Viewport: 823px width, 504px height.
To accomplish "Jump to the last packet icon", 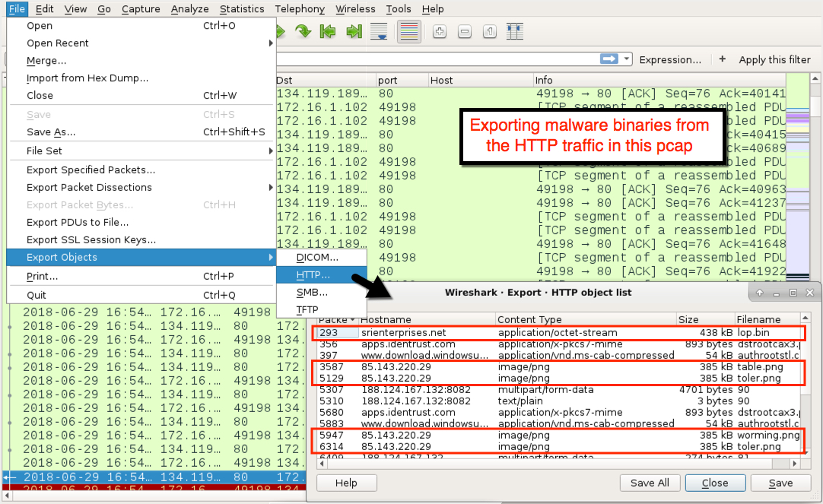I will (x=354, y=31).
